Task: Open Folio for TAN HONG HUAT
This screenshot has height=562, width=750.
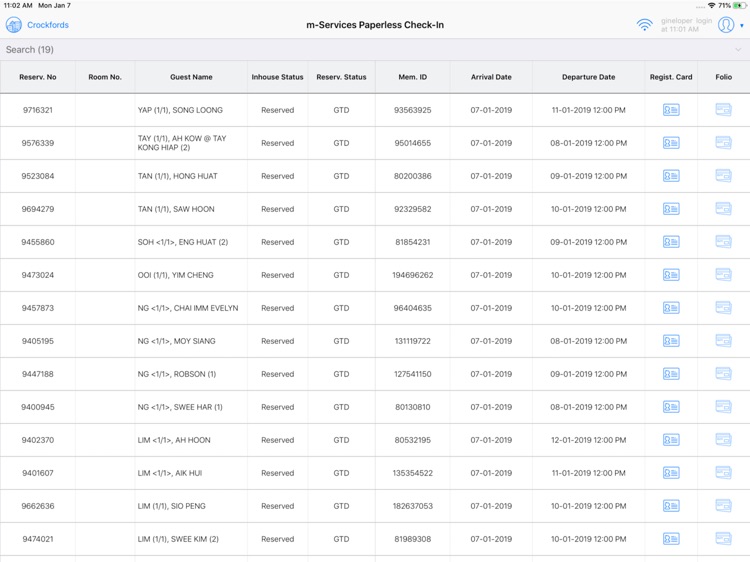Action: tap(723, 176)
